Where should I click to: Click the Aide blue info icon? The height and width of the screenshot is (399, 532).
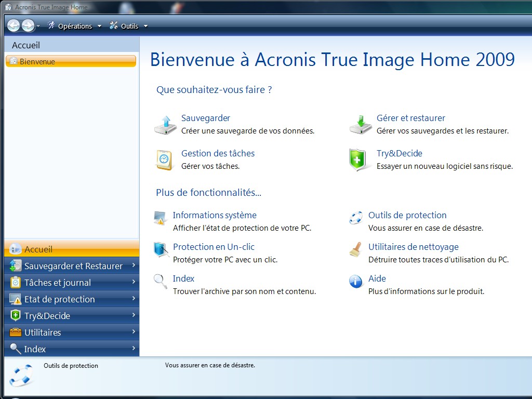tap(355, 281)
